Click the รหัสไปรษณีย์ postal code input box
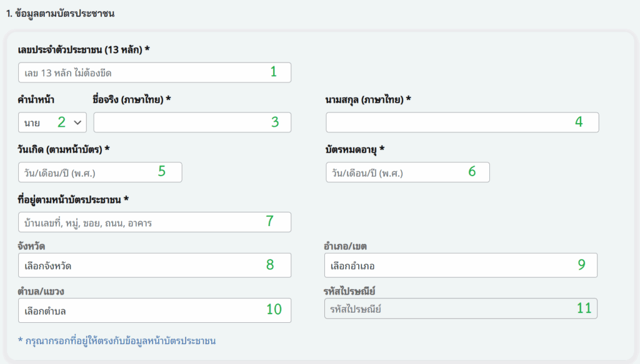640x364 pixels. pyautogui.click(x=461, y=308)
